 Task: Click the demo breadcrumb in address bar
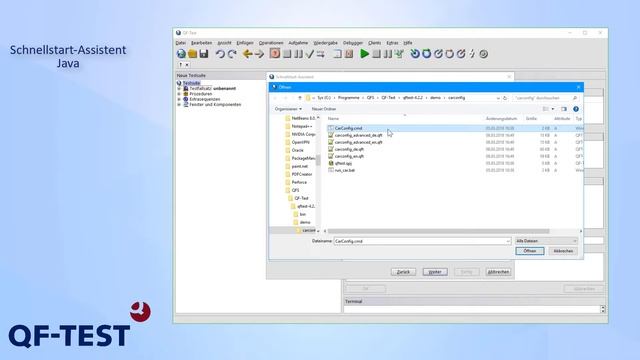tap(435, 98)
